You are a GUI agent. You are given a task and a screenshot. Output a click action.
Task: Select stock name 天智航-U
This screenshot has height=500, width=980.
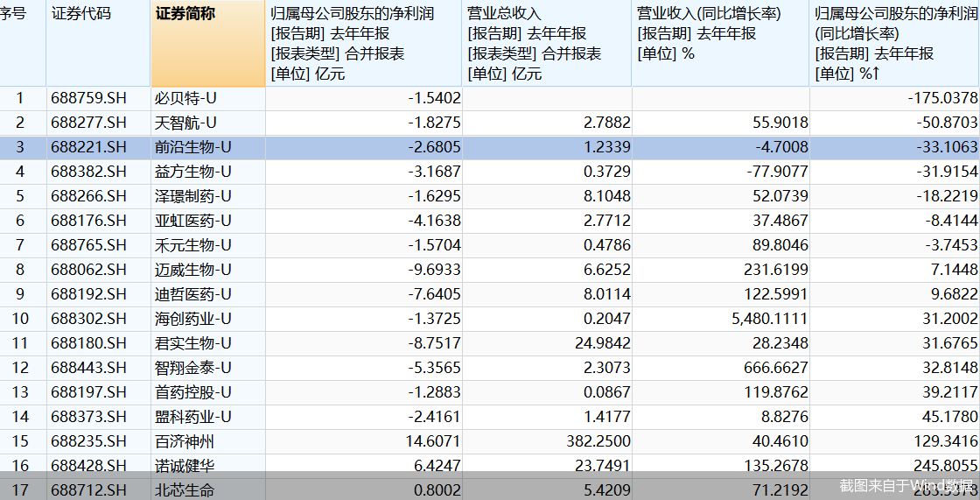(185, 123)
